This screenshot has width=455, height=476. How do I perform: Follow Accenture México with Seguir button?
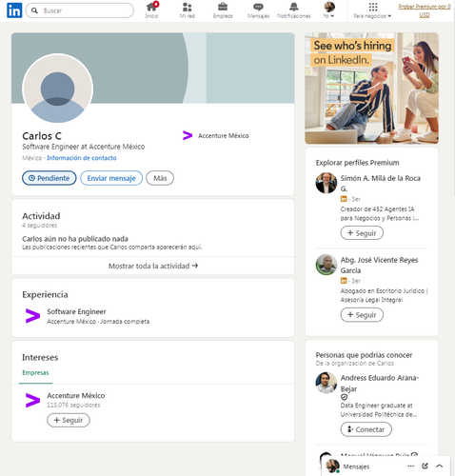point(69,420)
